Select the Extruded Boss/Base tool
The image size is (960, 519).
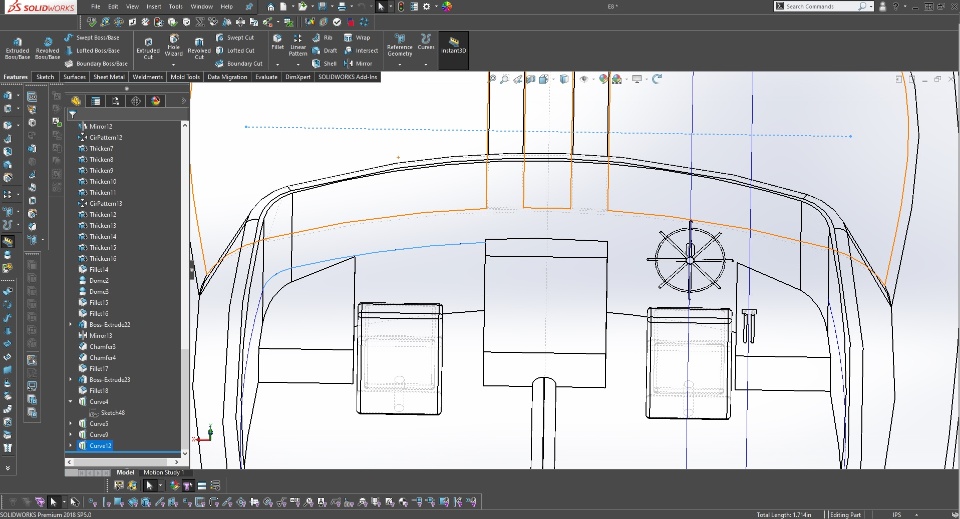17,48
